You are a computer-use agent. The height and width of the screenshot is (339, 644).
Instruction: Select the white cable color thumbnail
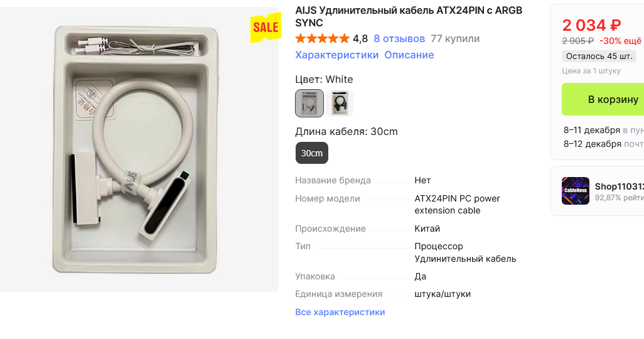[309, 103]
